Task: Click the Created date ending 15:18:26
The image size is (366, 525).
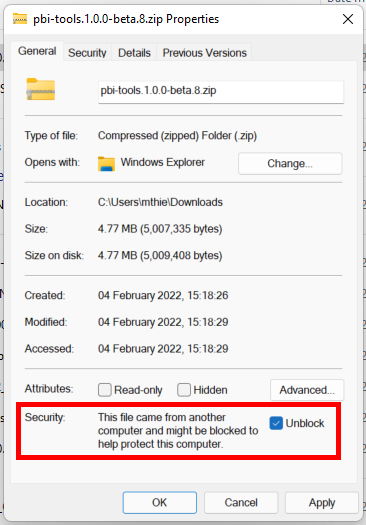Action: (x=163, y=296)
